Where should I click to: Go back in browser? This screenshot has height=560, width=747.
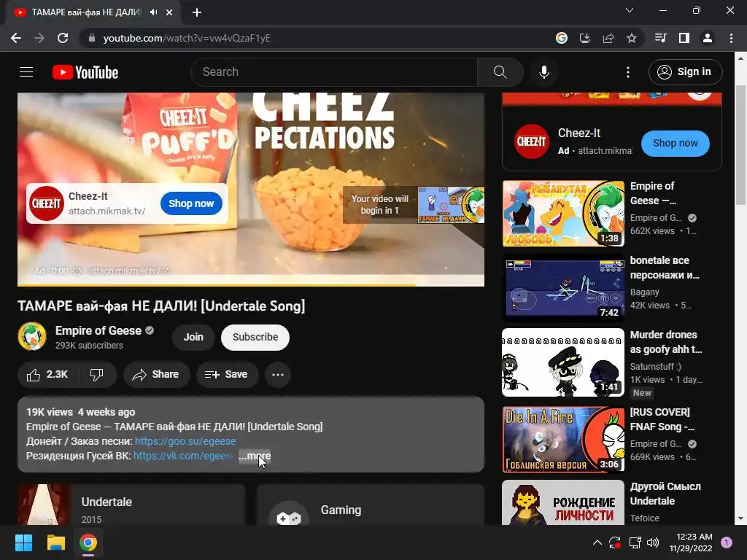click(x=16, y=38)
